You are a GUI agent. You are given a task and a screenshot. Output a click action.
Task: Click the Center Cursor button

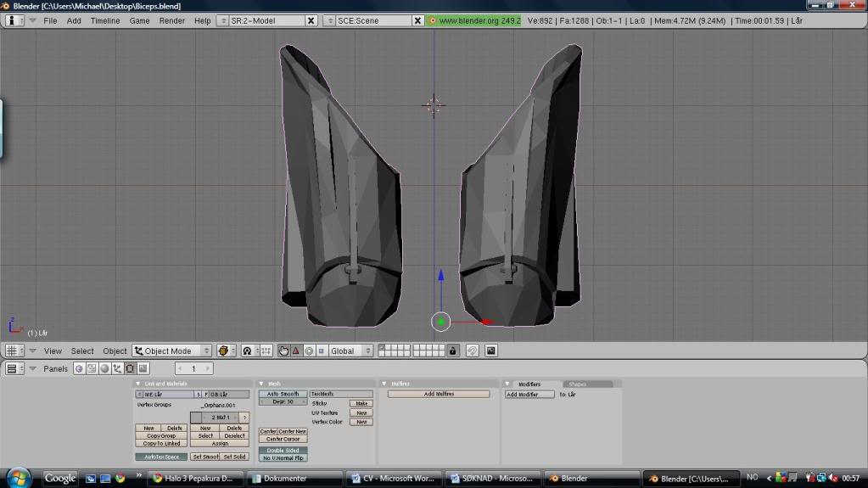pyautogui.click(x=283, y=439)
